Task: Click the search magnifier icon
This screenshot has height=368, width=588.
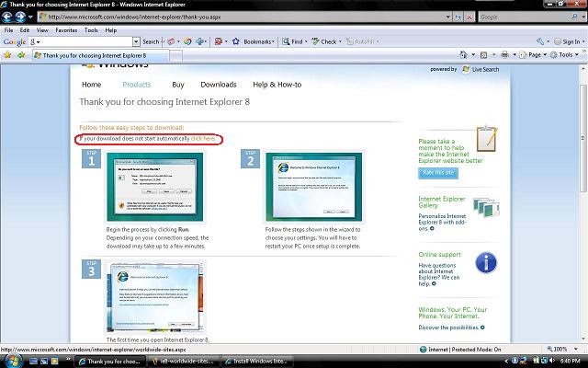Action: pos(575,17)
